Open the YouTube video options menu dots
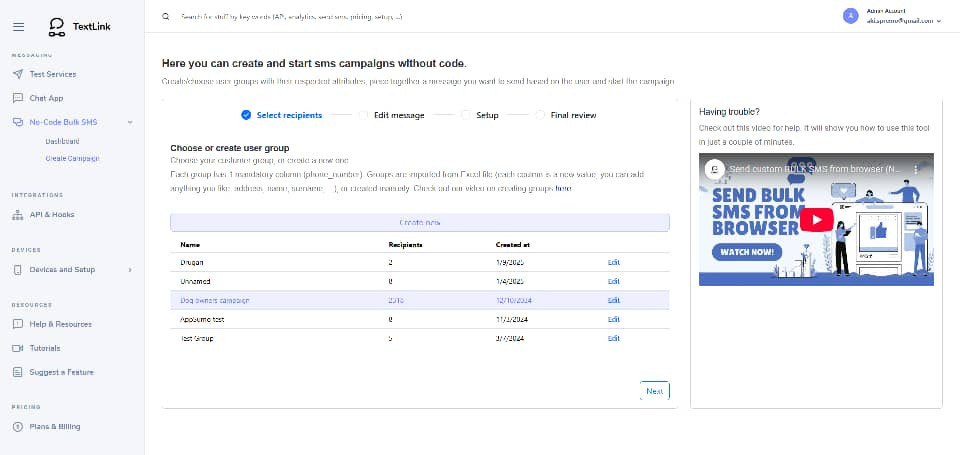This screenshot has height=455, width=960. pos(916,168)
